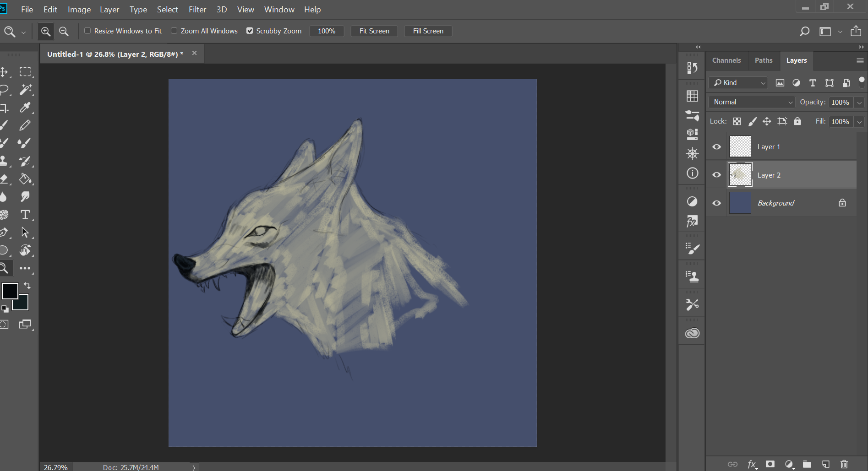Open the Info panel icon
The width and height of the screenshot is (868, 471).
692,173
